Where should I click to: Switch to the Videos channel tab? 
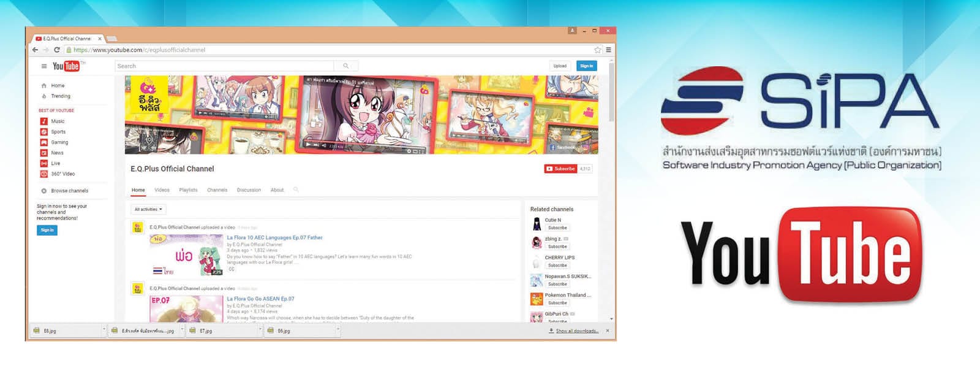coord(162,190)
